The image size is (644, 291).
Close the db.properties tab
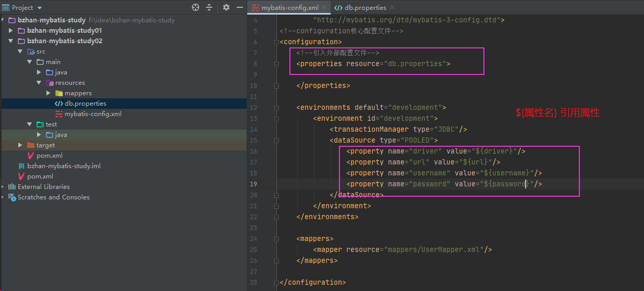(x=392, y=7)
